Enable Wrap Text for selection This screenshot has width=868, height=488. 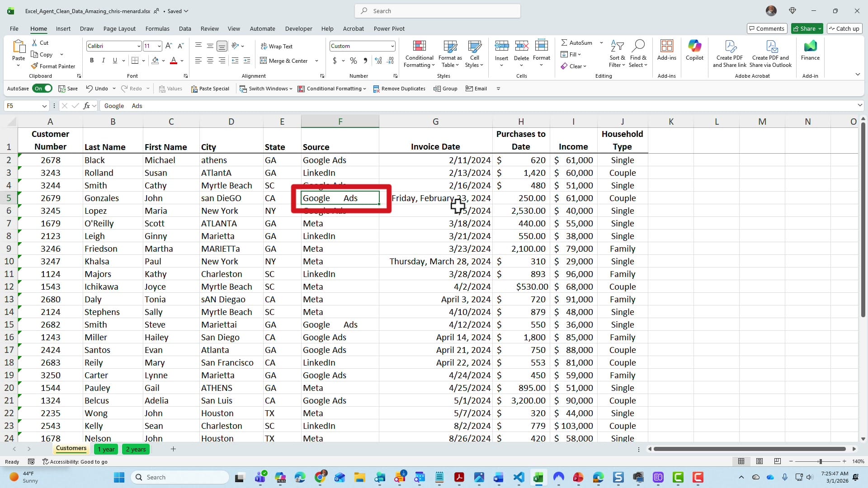277,46
